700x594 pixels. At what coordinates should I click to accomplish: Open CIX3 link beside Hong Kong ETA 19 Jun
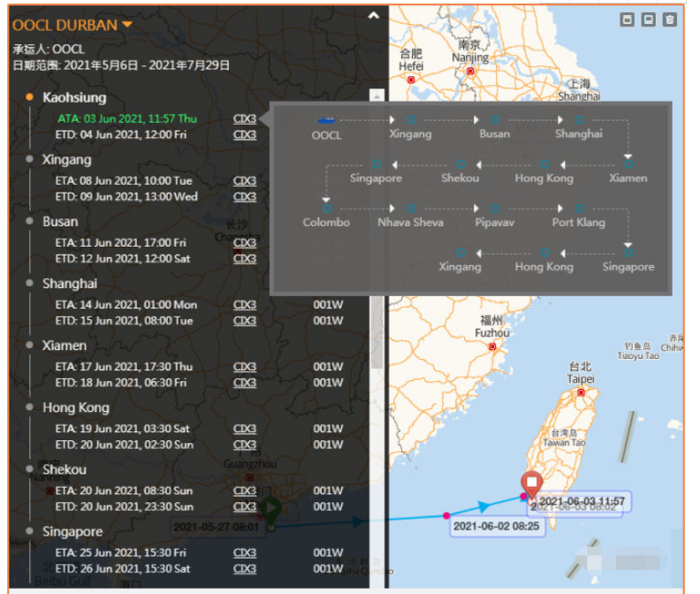tap(245, 429)
